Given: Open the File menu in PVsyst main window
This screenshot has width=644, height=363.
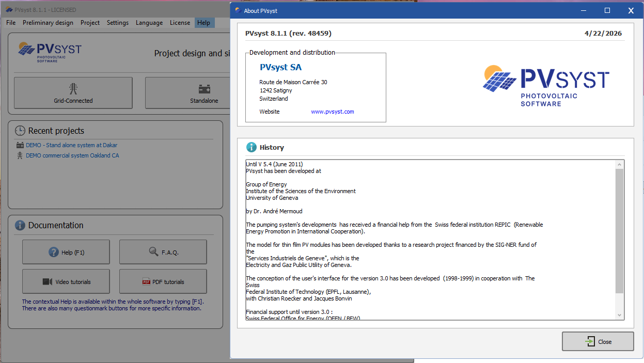Looking at the screenshot, I should pyautogui.click(x=11, y=23).
